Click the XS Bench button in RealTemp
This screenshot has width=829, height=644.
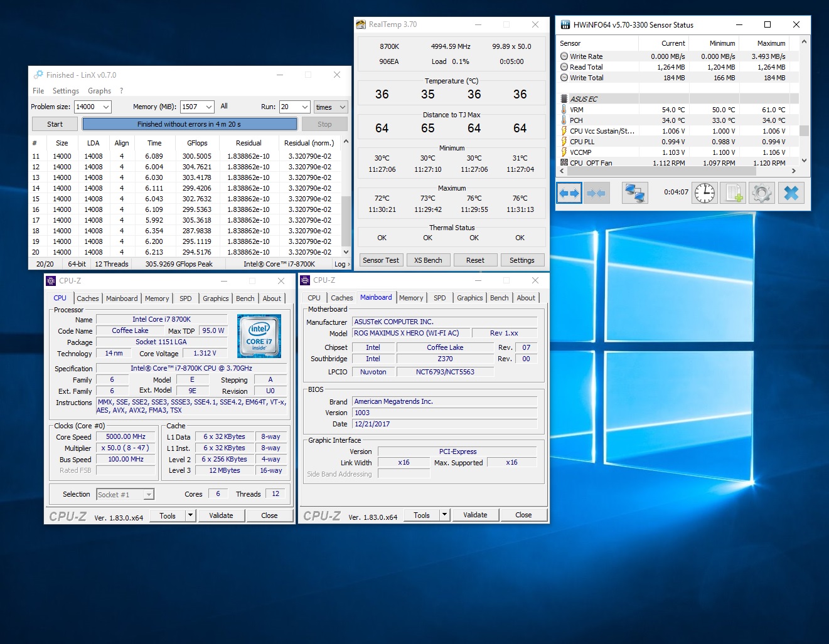[x=428, y=260]
